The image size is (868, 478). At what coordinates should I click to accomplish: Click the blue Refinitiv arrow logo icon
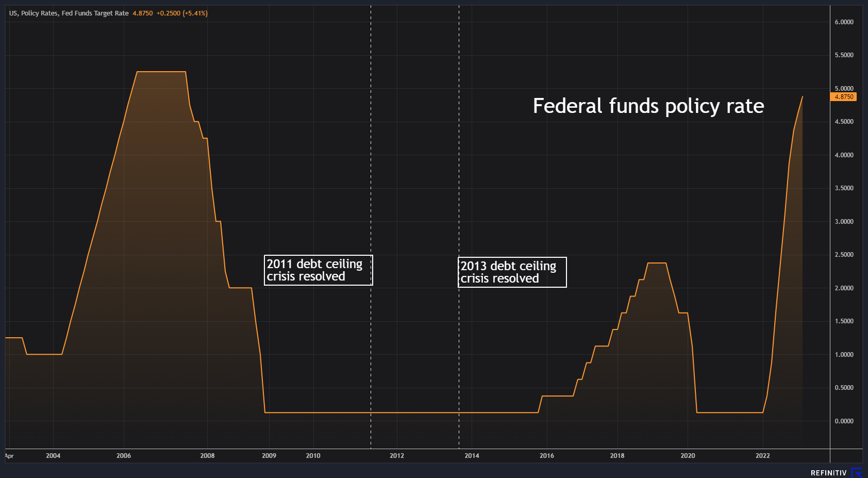click(857, 473)
